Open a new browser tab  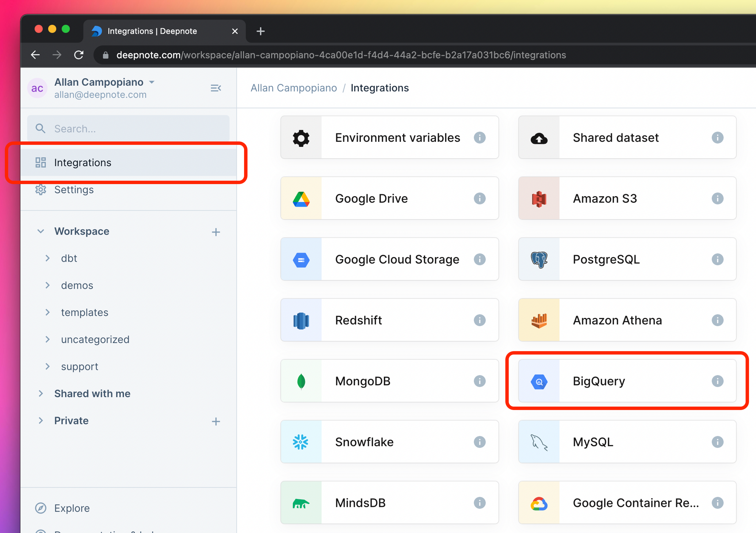pyautogui.click(x=260, y=31)
